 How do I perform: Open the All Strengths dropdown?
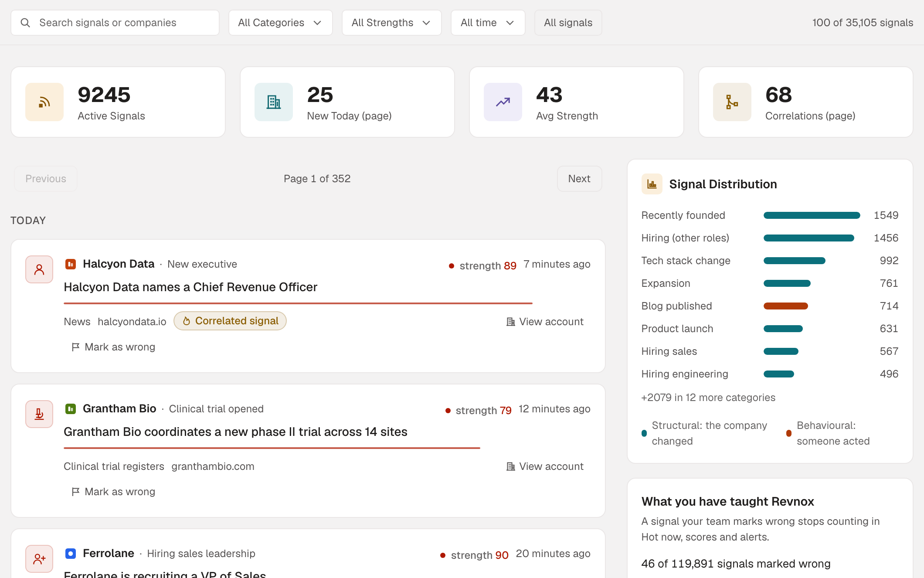click(x=391, y=23)
